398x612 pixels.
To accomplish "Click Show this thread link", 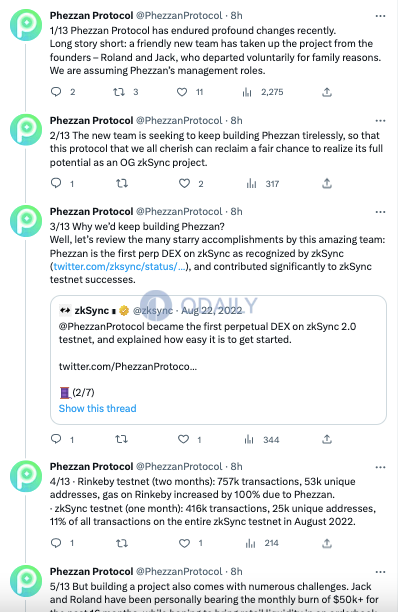I will point(98,408).
